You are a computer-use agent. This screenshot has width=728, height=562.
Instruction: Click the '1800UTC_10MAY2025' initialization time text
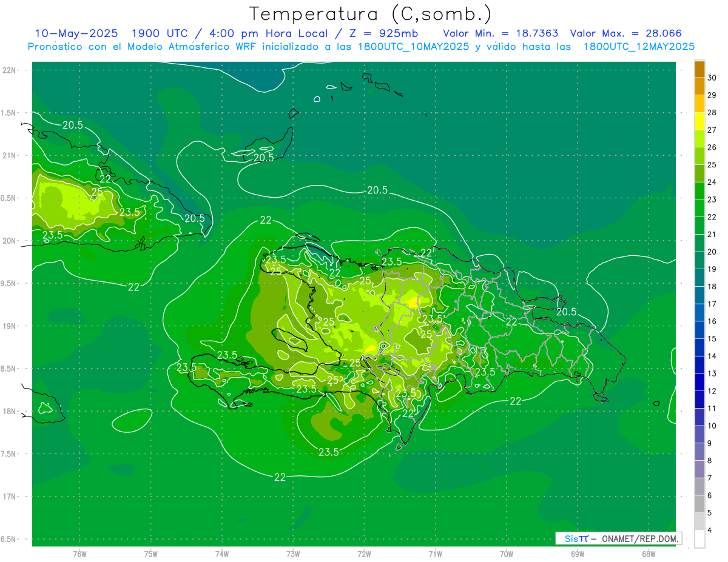(x=415, y=47)
